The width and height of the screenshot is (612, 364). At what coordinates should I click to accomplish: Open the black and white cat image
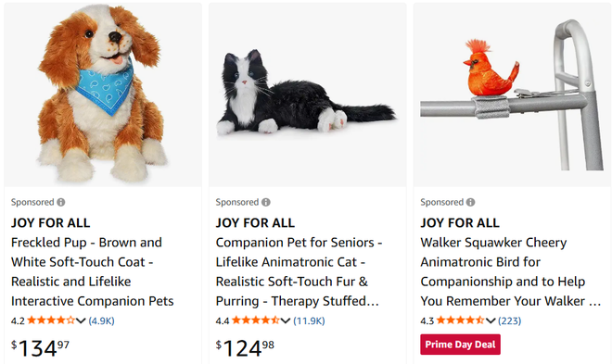[308, 94]
